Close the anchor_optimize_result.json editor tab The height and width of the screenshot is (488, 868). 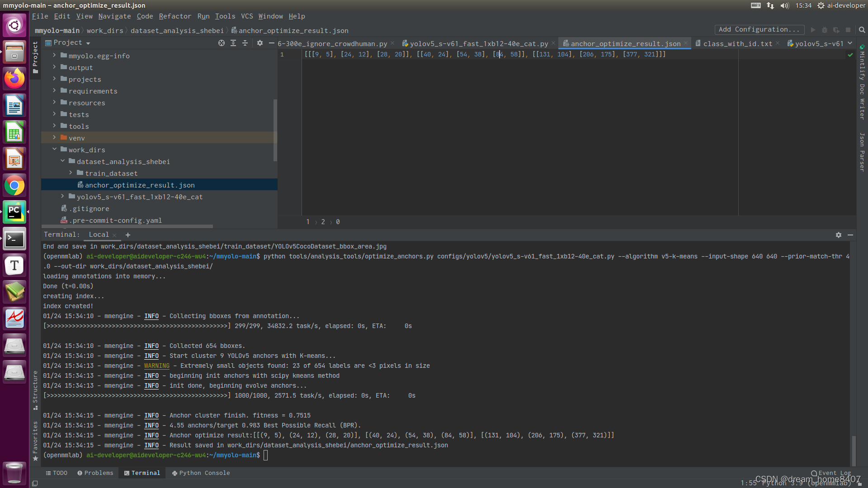click(x=686, y=43)
